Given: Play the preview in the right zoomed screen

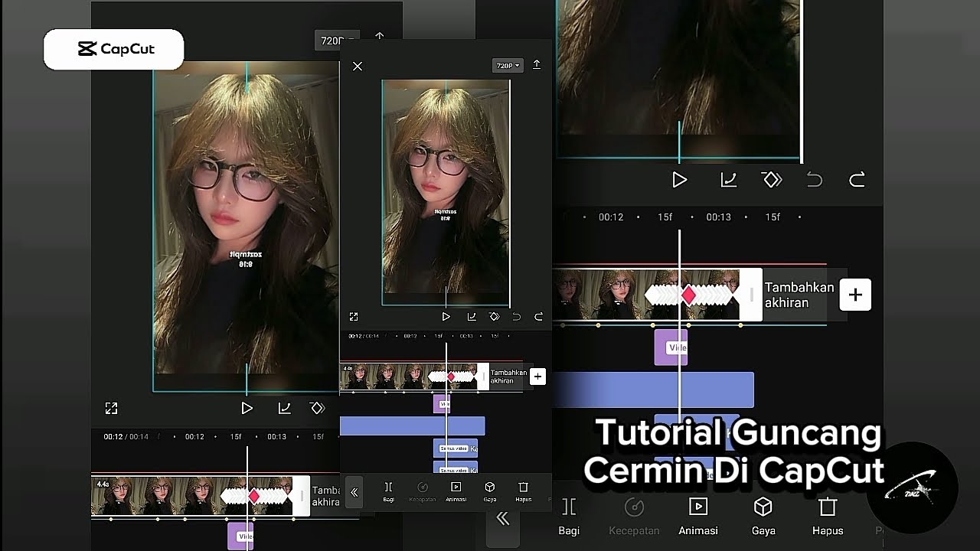Looking at the screenshot, I should click(679, 180).
